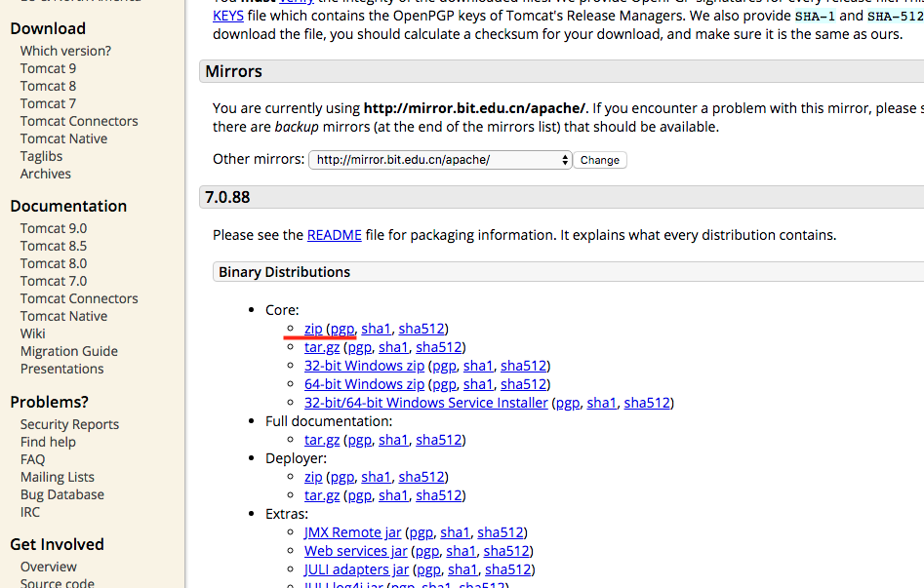Download 32-bit/64-bit Windows Service Installer
Image resolution: width=924 pixels, height=588 pixels.
click(426, 403)
